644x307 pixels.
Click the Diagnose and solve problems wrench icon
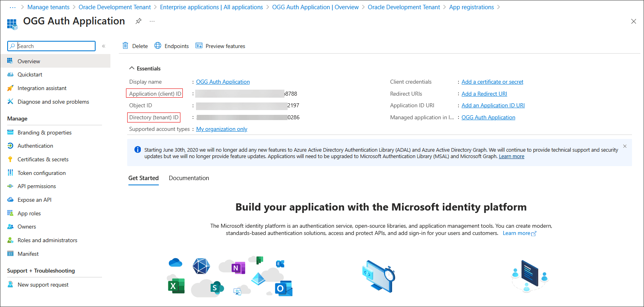pyautogui.click(x=10, y=102)
